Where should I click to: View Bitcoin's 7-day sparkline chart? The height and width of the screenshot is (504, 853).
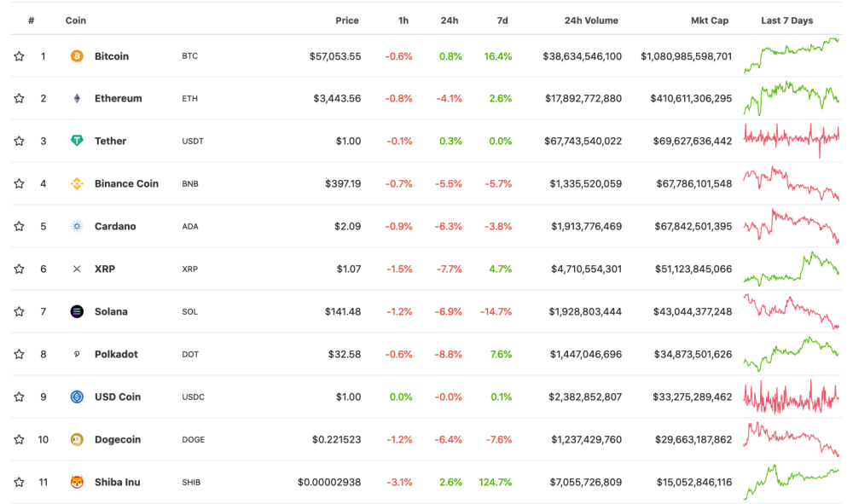coord(792,55)
